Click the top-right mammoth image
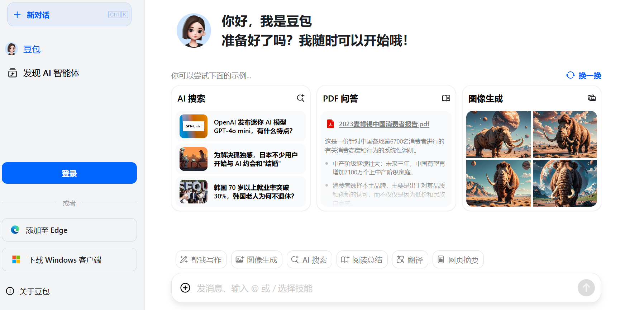Image resolution: width=644 pixels, height=310 pixels. point(565,134)
